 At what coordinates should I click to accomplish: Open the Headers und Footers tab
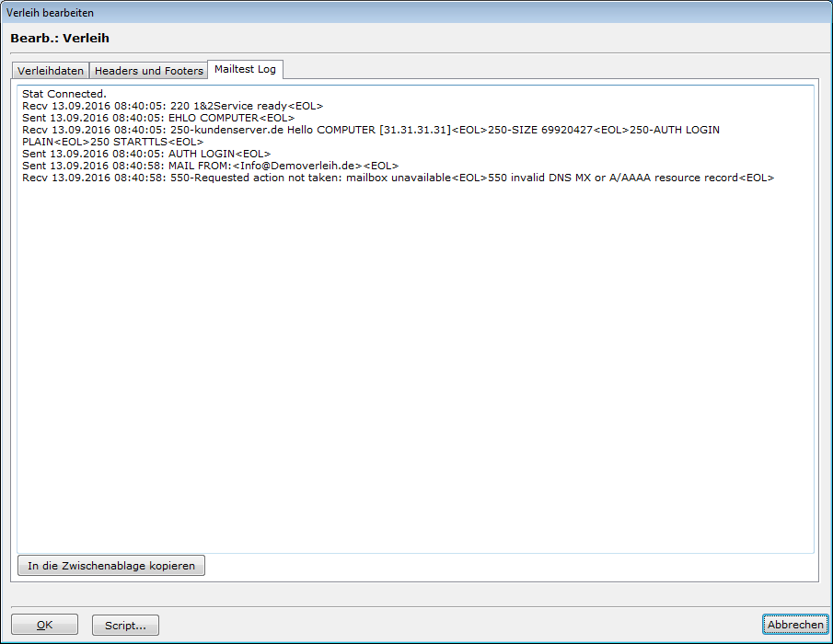148,71
